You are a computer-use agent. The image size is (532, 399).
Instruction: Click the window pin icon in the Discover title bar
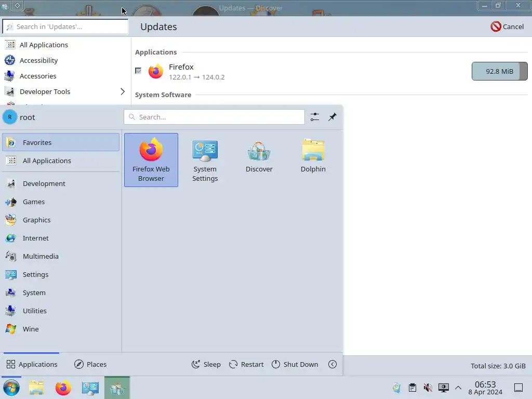[17, 5]
